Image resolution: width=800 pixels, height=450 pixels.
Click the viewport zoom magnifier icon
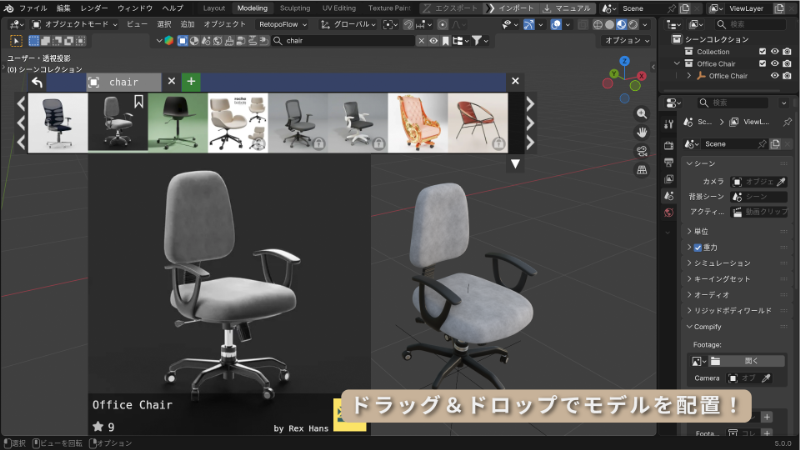(x=642, y=114)
